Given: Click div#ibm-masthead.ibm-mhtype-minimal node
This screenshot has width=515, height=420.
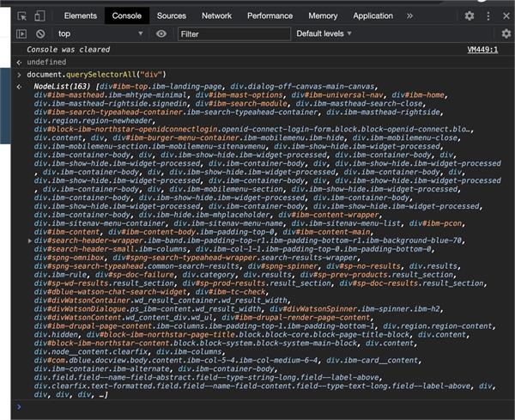Looking at the screenshot, I should point(110,95).
